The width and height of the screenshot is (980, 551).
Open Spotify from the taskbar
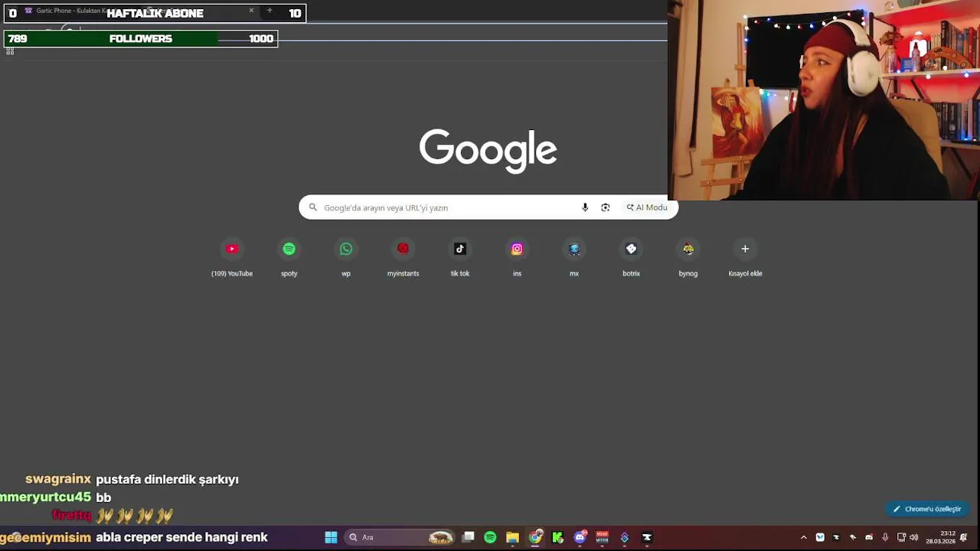[490, 537]
